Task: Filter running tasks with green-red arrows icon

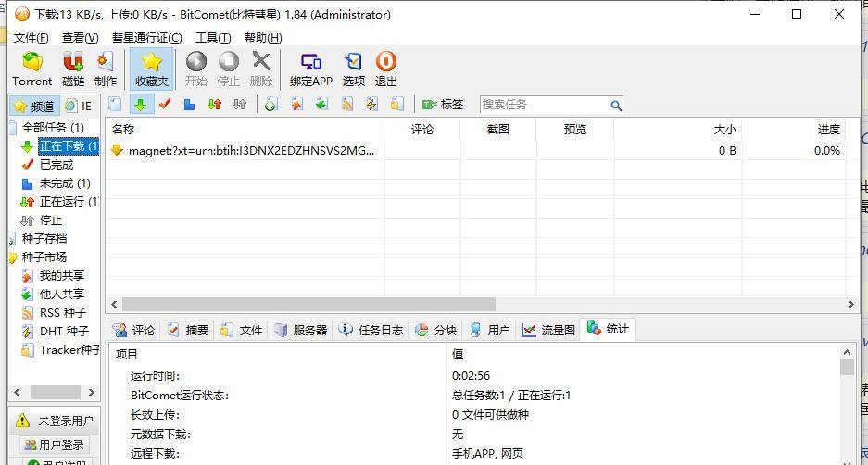Action: (x=214, y=104)
